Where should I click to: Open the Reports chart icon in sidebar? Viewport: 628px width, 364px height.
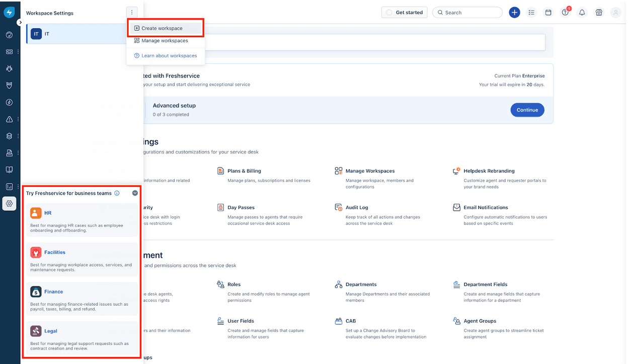[x=9, y=187]
